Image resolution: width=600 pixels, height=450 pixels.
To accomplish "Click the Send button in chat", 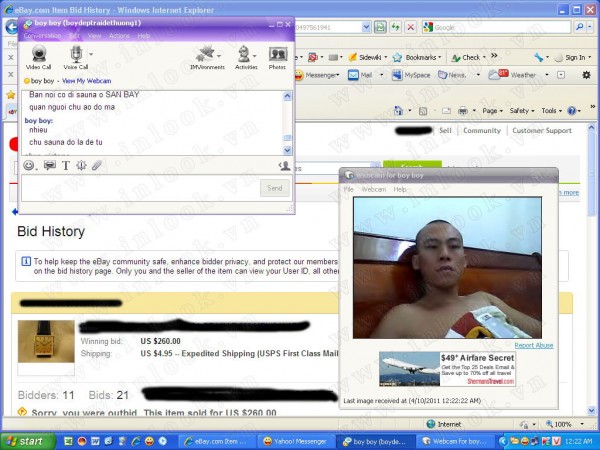I will (274, 188).
